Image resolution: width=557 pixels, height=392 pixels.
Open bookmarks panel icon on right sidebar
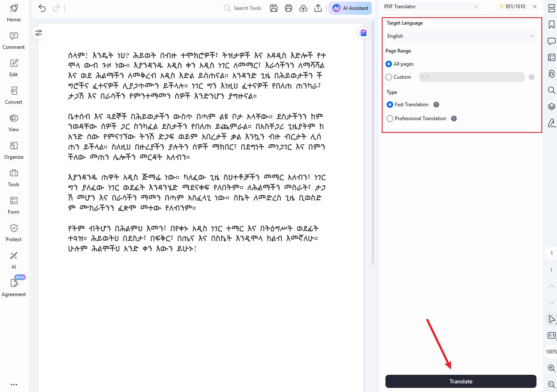click(x=552, y=25)
